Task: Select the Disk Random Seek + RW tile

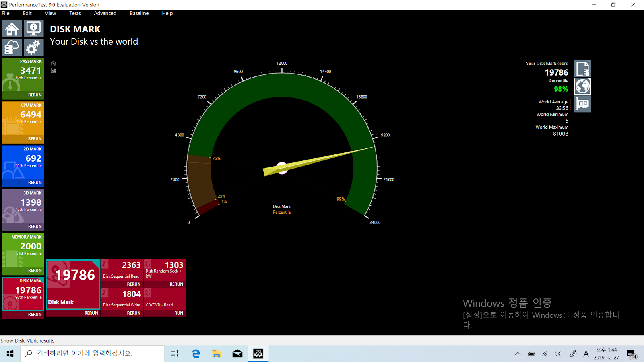Action: (165, 270)
